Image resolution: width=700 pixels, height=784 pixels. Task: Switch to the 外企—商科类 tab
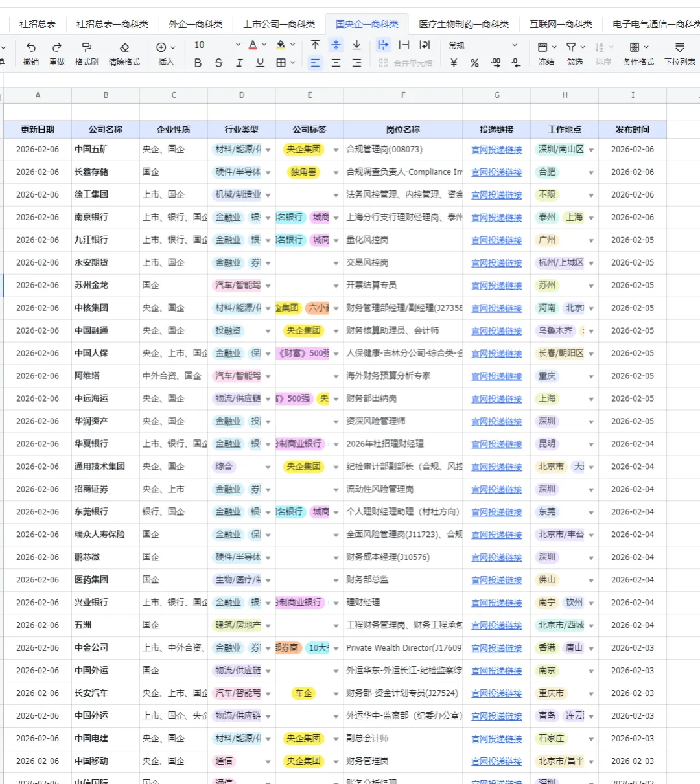click(x=196, y=24)
